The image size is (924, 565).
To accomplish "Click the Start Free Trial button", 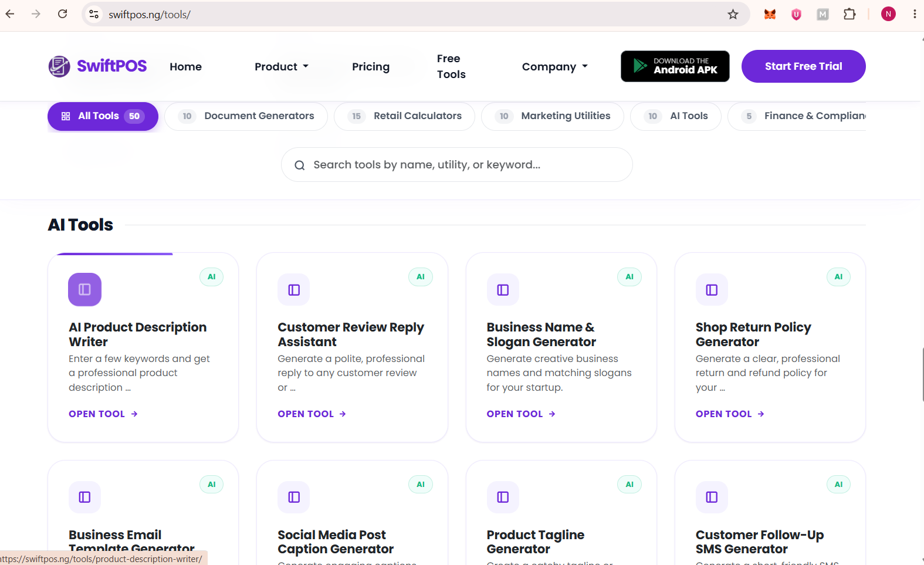I will tap(803, 66).
